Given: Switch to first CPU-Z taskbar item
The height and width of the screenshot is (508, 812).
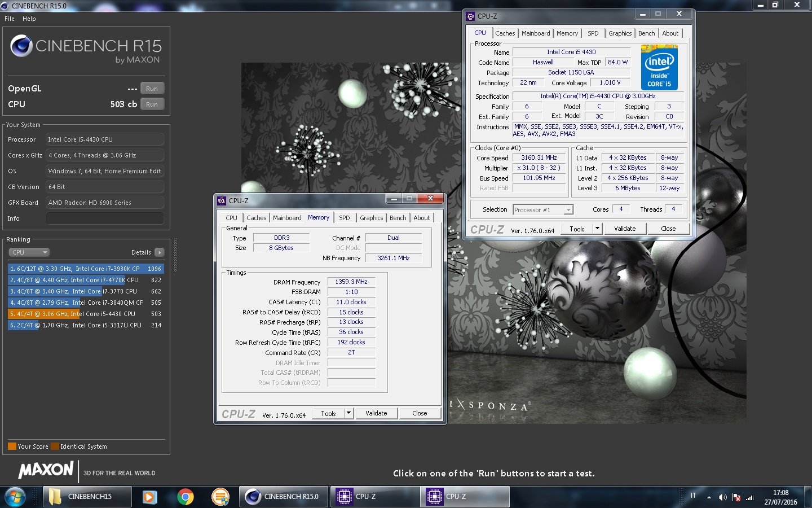Looking at the screenshot, I should coord(374,497).
